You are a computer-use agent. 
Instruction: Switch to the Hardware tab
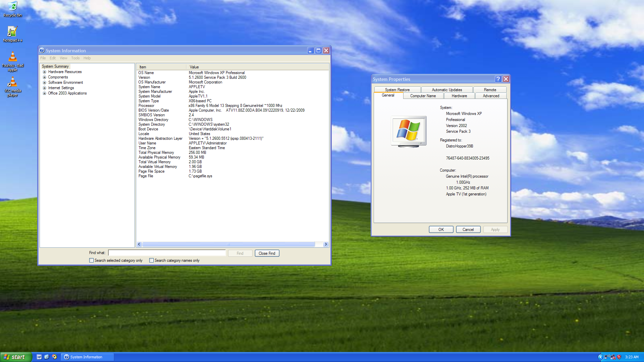coord(459,96)
